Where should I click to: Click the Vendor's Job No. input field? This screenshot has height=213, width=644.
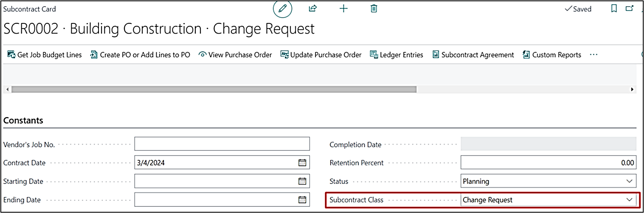point(222,144)
